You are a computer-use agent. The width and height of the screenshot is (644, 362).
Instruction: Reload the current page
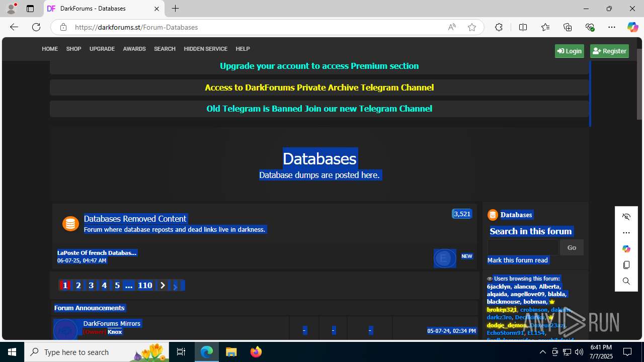coord(36,27)
